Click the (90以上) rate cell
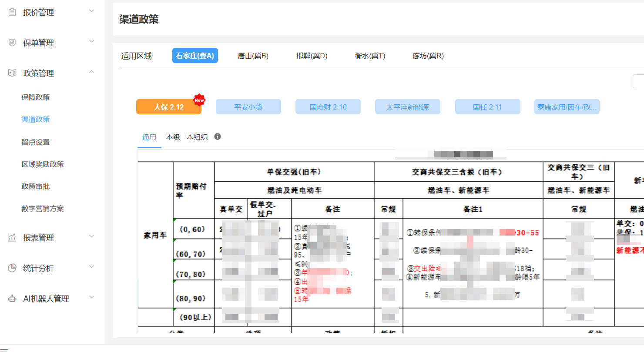 pyautogui.click(x=194, y=317)
